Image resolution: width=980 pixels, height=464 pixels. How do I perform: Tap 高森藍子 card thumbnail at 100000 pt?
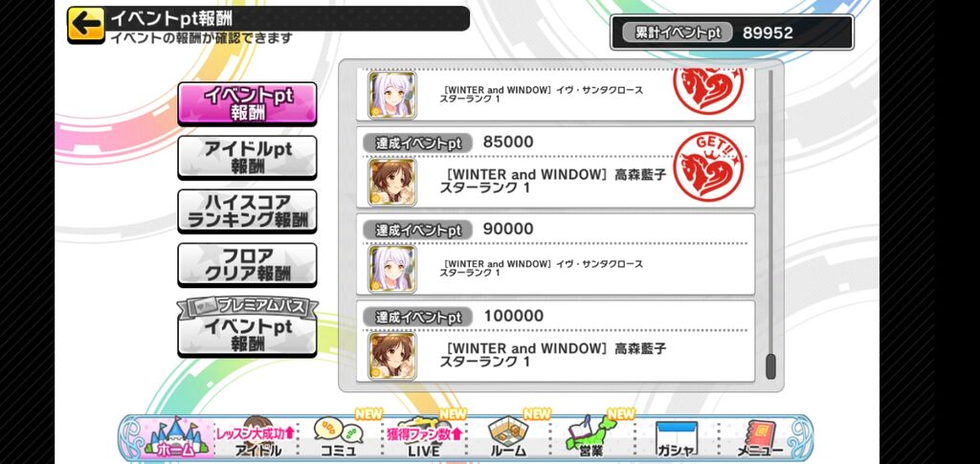point(391,356)
